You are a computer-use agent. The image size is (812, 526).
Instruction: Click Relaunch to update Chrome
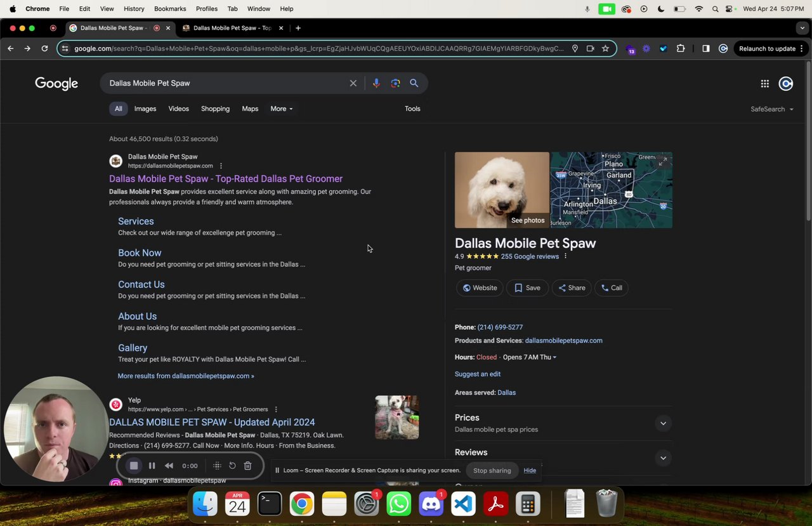(771, 48)
